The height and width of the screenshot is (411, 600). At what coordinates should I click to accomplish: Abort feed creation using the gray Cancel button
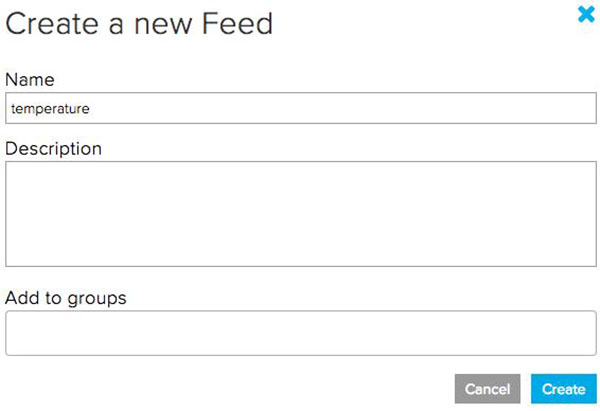pos(488,389)
